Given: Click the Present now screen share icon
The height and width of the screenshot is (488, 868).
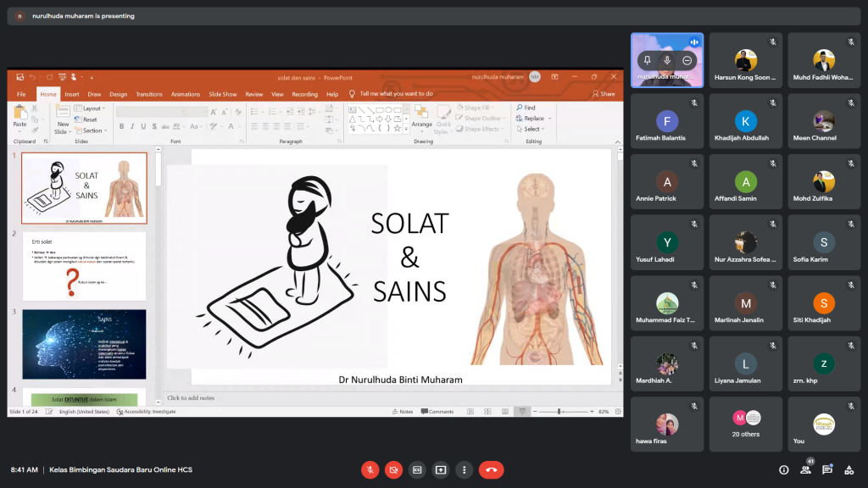Looking at the screenshot, I should [x=441, y=469].
